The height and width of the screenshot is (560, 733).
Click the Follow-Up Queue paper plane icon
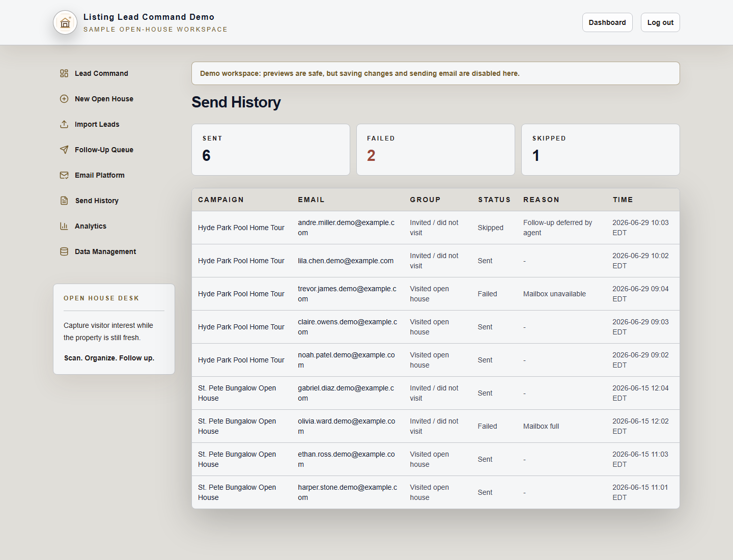64,150
